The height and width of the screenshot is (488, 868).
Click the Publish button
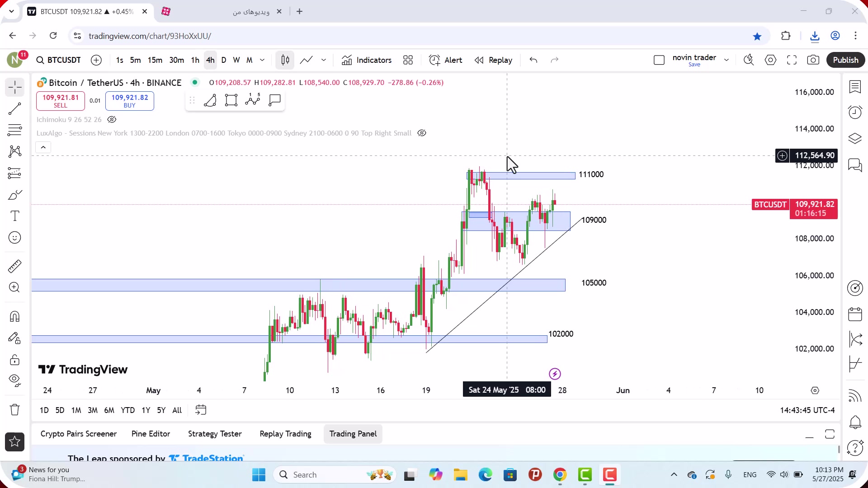pyautogui.click(x=845, y=60)
